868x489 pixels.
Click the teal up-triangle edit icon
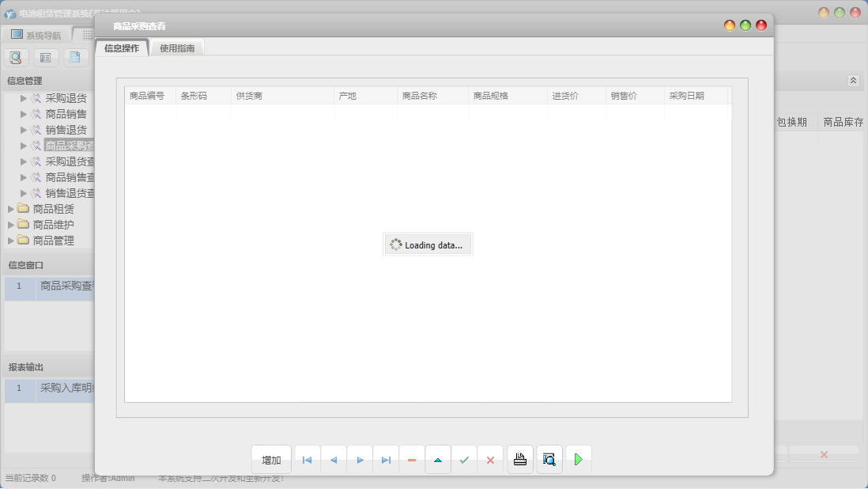click(438, 460)
